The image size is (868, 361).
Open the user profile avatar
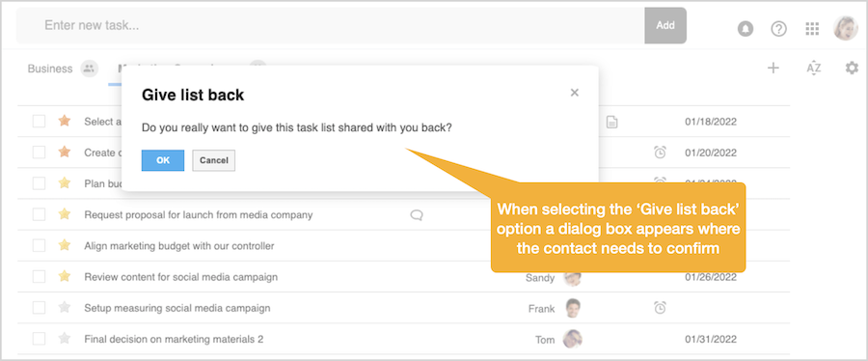(845, 28)
